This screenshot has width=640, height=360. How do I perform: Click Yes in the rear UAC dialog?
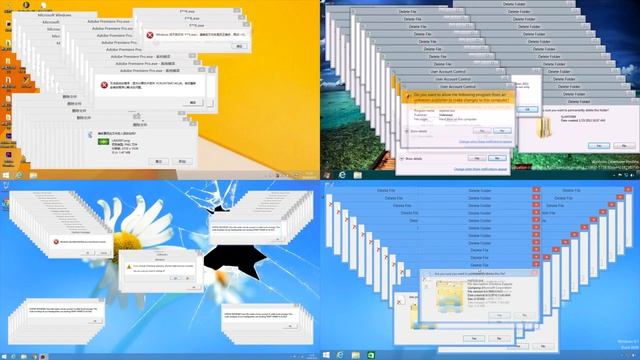(477, 158)
